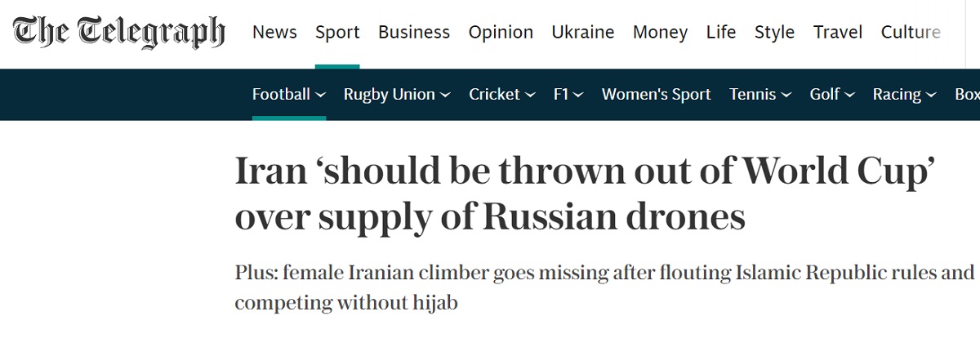Expand the F1 dropdown arrow
Image resolution: width=980 pixels, height=343 pixels.
(x=578, y=96)
